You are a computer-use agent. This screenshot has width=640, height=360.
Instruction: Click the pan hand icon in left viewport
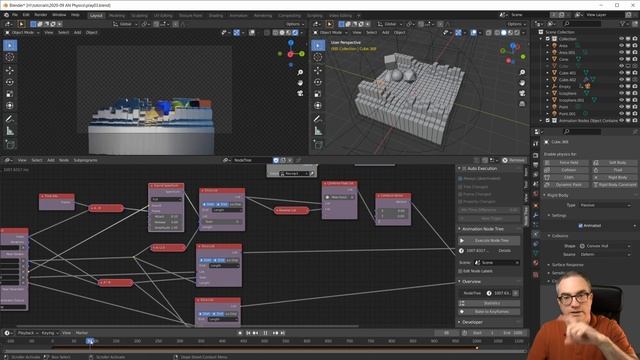click(x=300, y=83)
